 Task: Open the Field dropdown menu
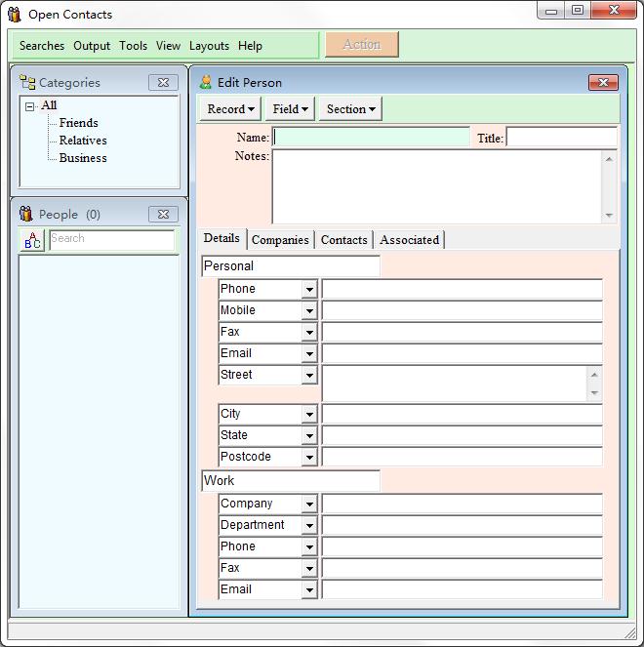pyautogui.click(x=291, y=109)
